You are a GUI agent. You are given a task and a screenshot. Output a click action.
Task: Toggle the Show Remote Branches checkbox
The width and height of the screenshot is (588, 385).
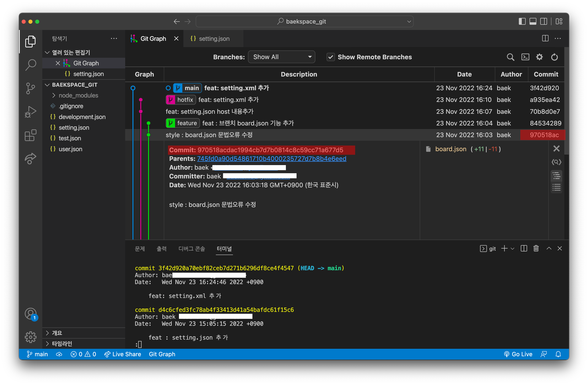331,57
